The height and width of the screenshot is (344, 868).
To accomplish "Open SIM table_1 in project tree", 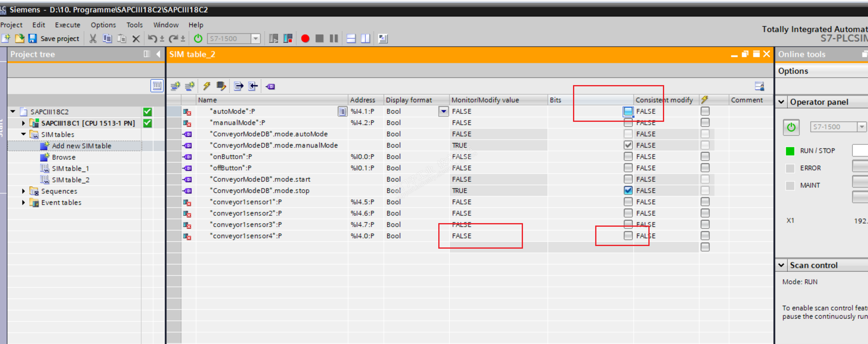I will pos(70,169).
